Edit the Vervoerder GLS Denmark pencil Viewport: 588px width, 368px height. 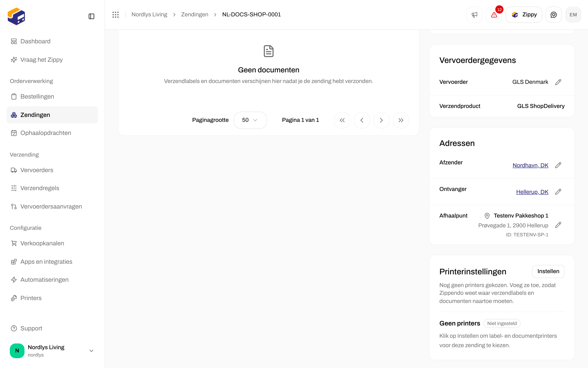pos(558,82)
